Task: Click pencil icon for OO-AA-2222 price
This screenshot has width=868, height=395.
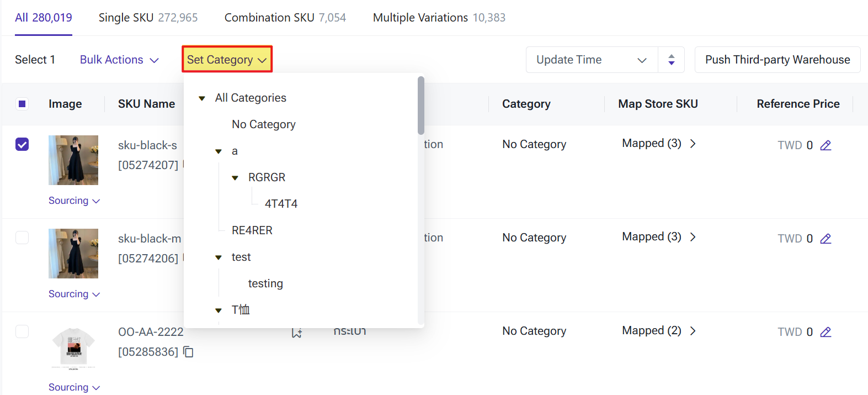Action: [826, 332]
